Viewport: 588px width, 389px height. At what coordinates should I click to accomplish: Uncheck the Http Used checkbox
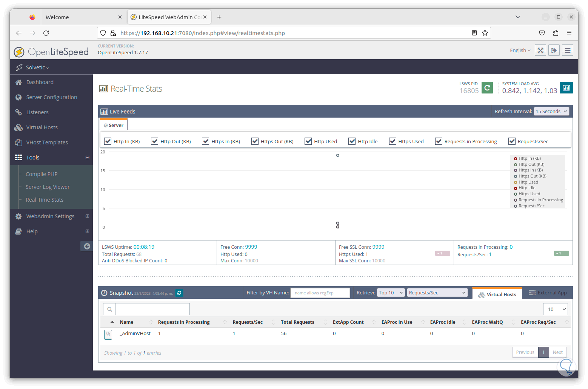point(308,141)
